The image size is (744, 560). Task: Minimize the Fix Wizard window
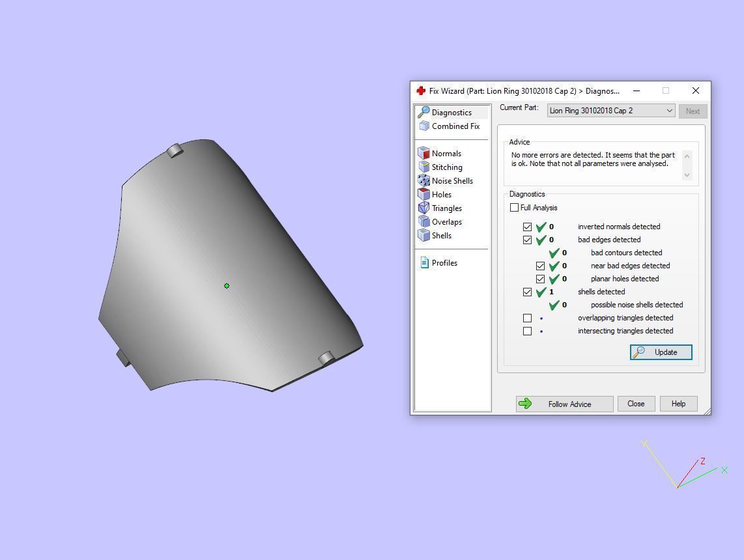(637, 91)
